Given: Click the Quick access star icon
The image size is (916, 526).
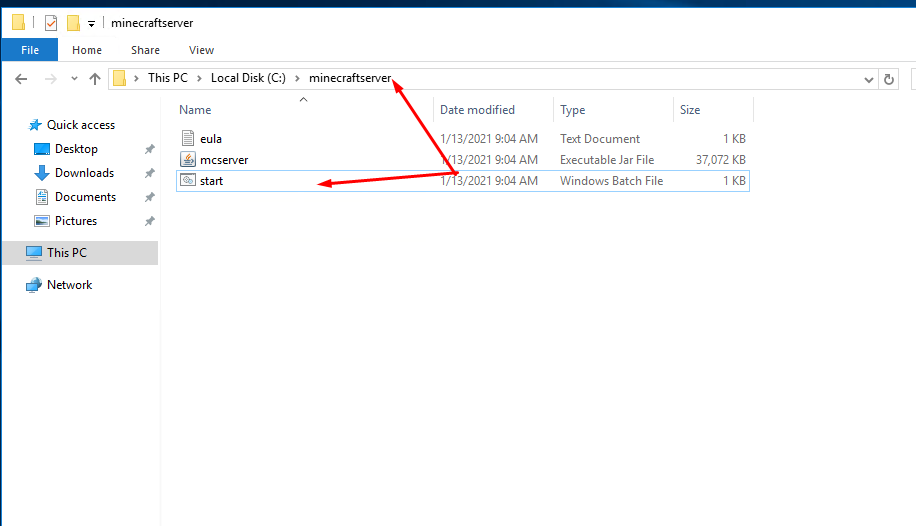Looking at the screenshot, I should (x=35, y=125).
